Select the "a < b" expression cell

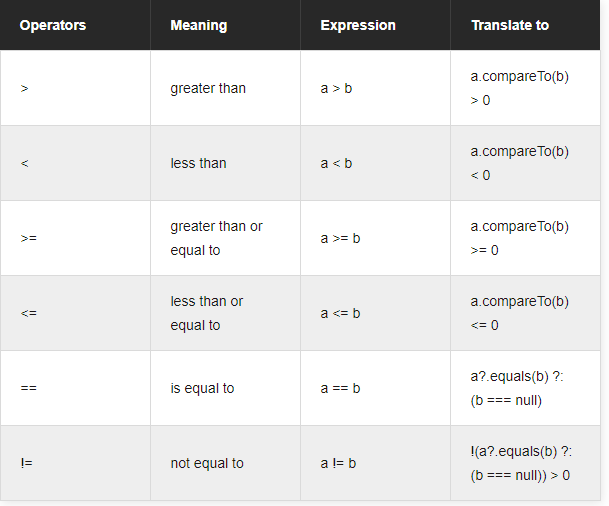tap(336, 163)
